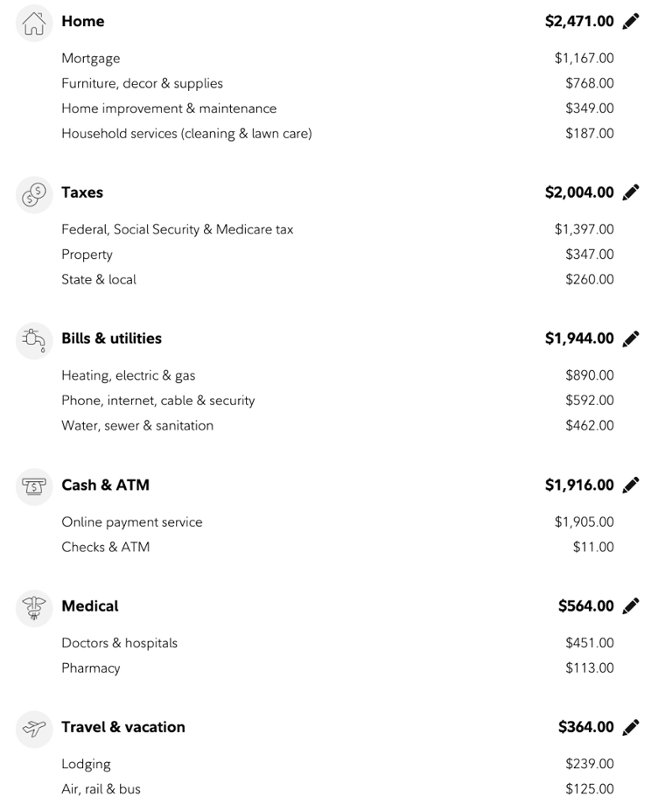Image resolution: width=672 pixels, height=811 pixels.
Task: Click the house icon beside Home
Action: (34, 24)
